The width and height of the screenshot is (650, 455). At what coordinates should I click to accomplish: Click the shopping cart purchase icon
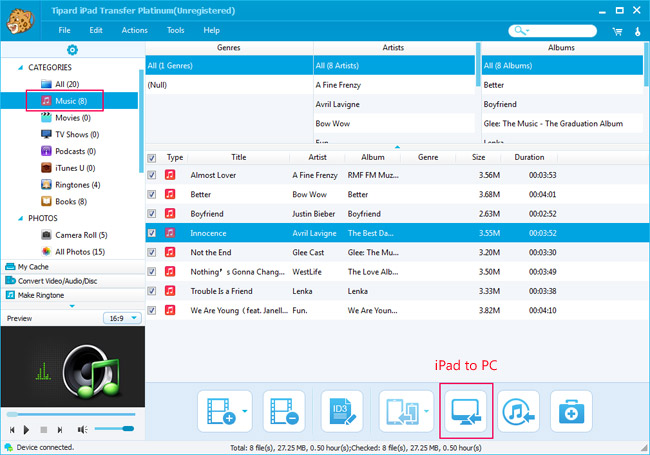[x=617, y=31]
